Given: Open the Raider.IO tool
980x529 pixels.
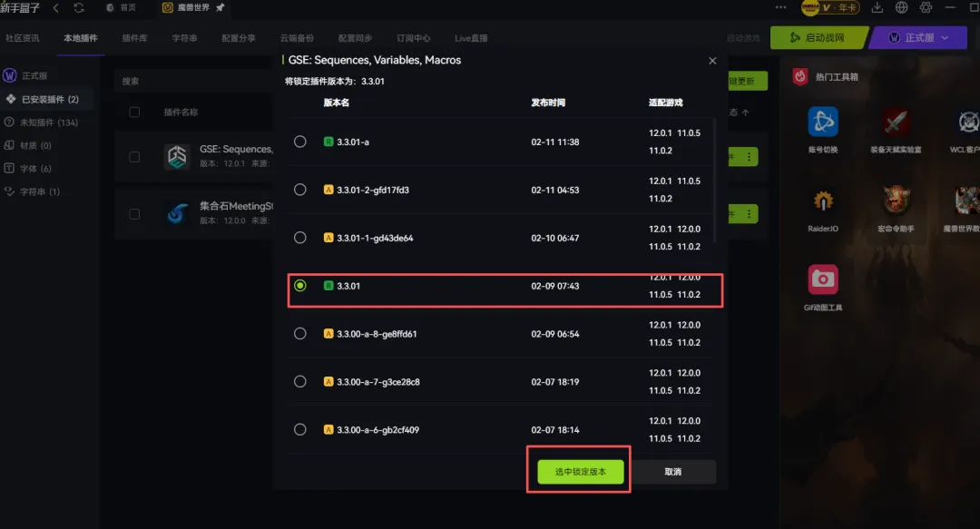Looking at the screenshot, I should (x=823, y=201).
